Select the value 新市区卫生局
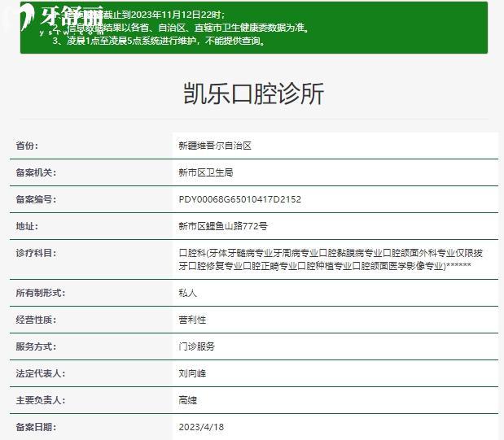Screen dimensions: 504x440 206,172
